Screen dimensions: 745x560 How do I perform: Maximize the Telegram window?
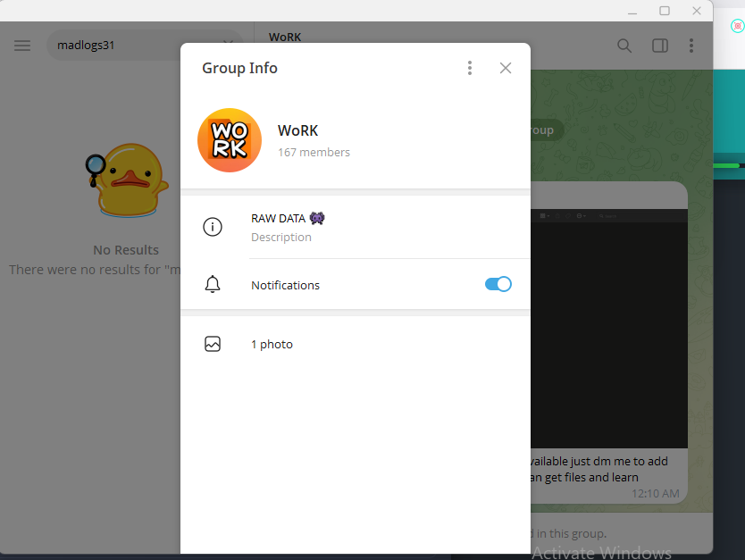click(x=665, y=11)
